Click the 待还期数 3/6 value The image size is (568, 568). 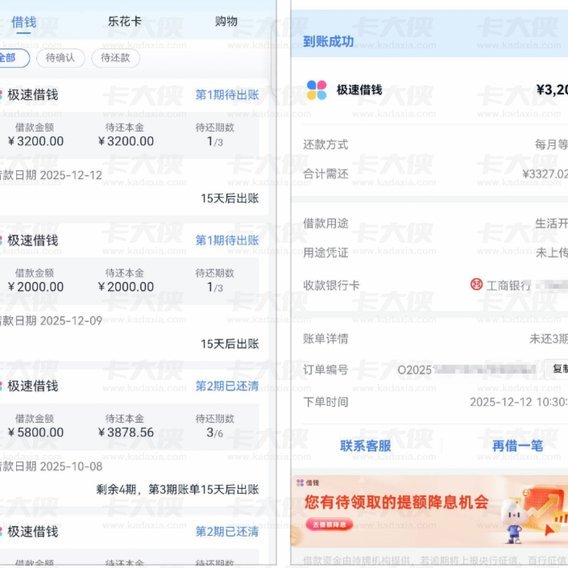[214, 432]
